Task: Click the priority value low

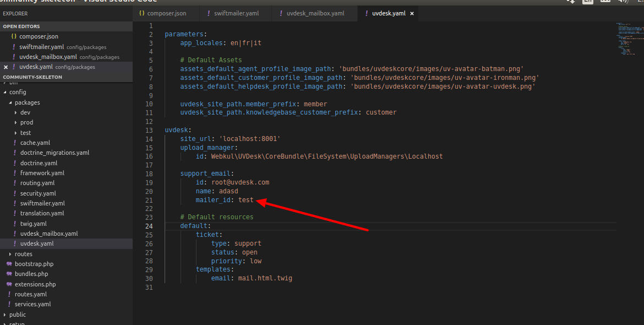Action: [x=255, y=261]
